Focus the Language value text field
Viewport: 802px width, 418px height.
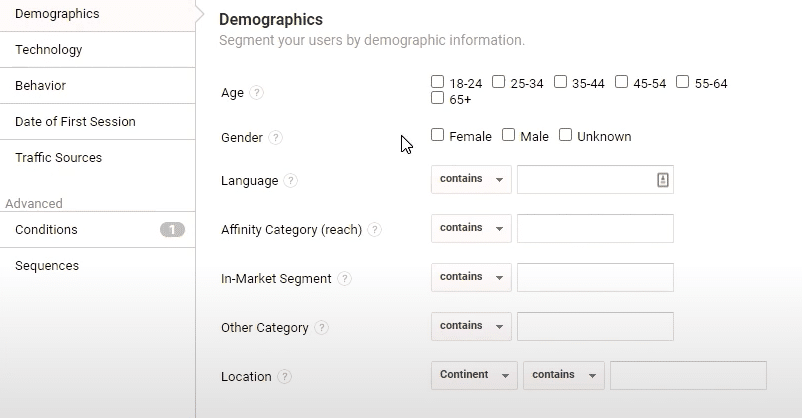point(595,180)
